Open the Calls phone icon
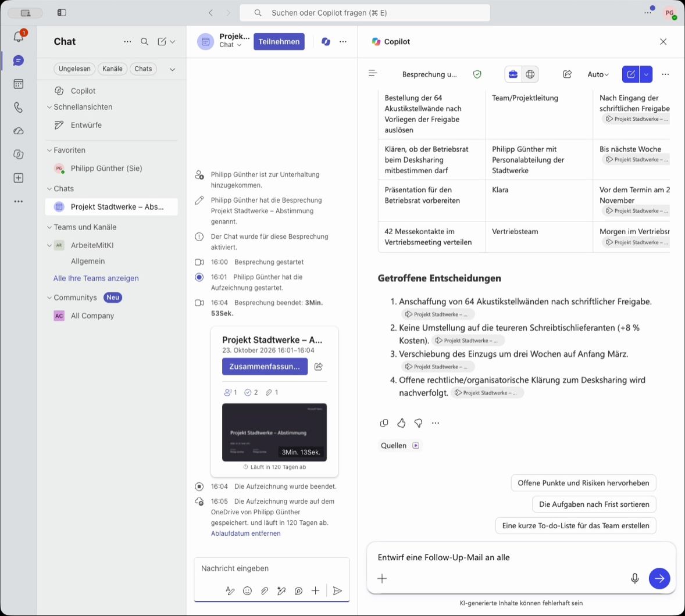Screen dimensions: 685x616 click(x=19, y=108)
